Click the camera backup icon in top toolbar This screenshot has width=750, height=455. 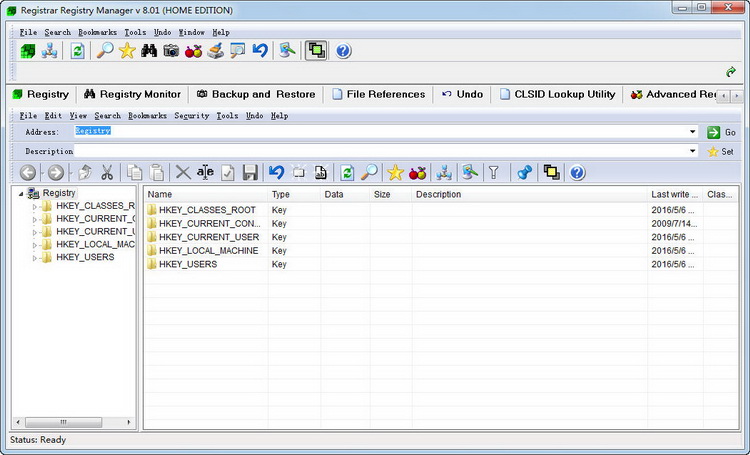click(171, 51)
